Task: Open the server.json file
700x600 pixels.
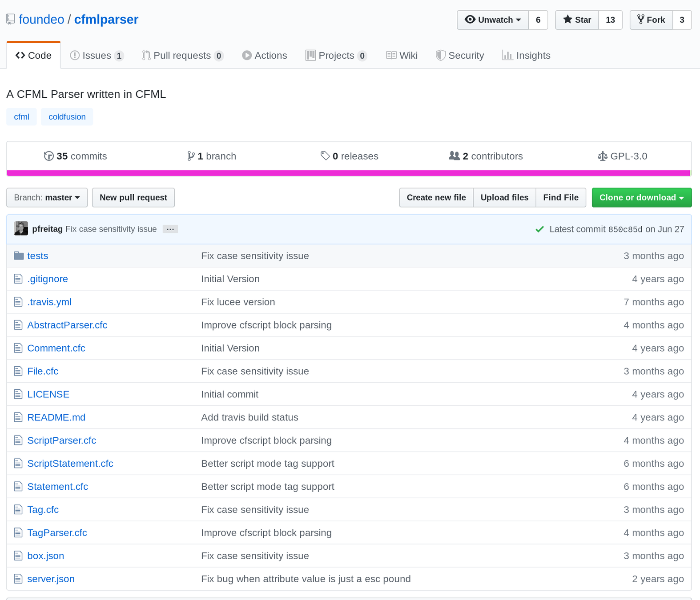Action: 51,579
